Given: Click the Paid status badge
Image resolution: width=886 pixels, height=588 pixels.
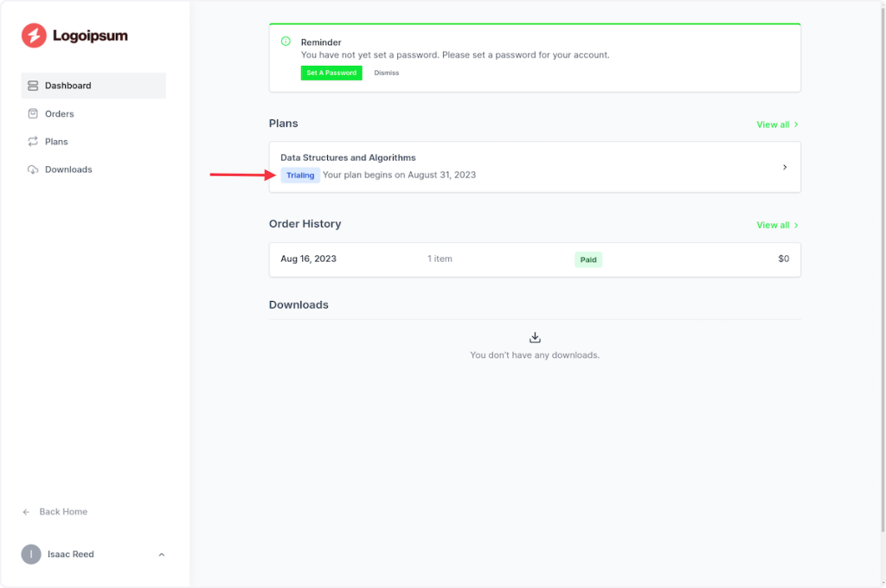Looking at the screenshot, I should point(588,259).
